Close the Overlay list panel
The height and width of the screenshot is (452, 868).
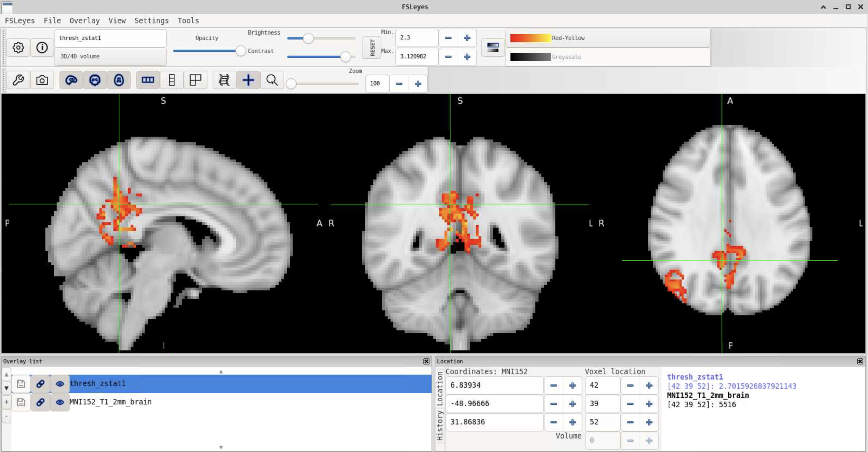(426, 361)
